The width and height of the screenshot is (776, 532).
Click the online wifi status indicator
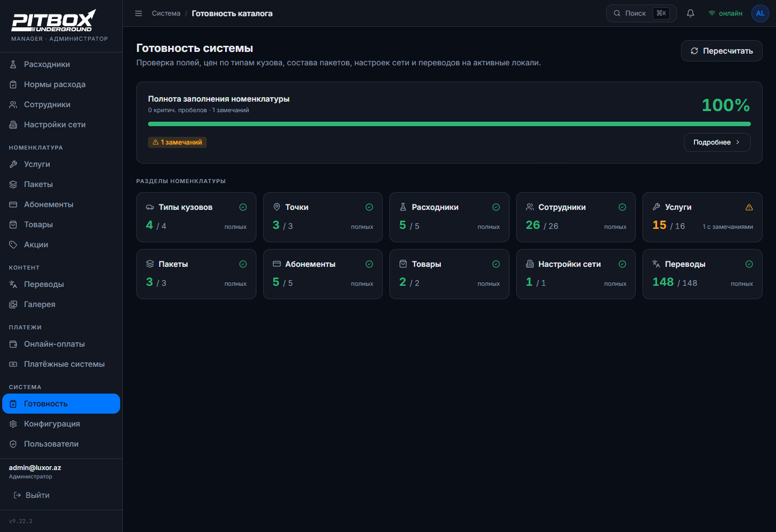tap(725, 13)
